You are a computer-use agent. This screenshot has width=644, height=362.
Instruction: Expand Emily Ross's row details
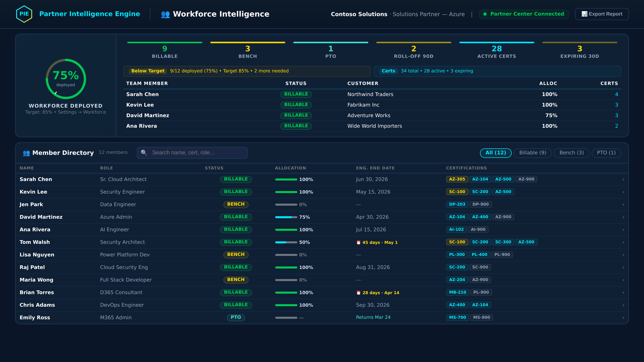623,317
